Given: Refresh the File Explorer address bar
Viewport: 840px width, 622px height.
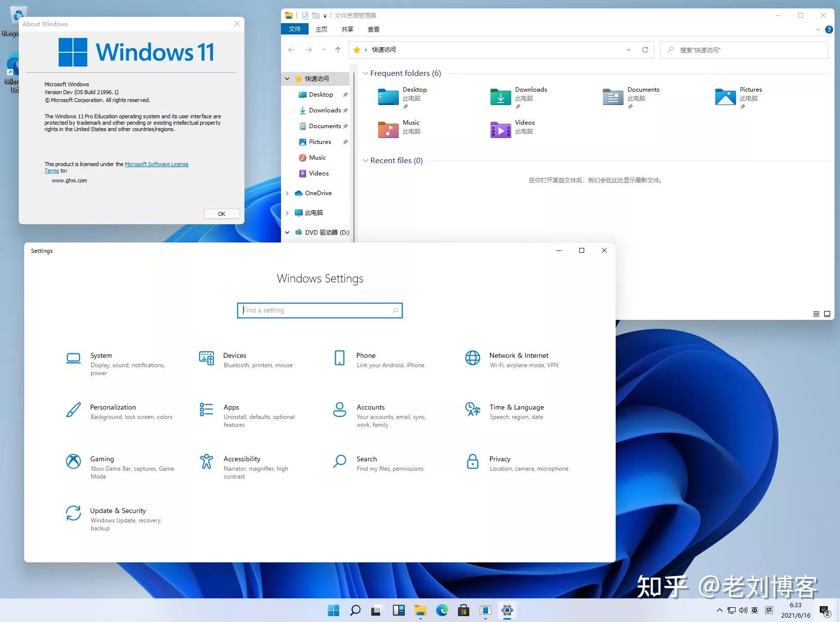Looking at the screenshot, I should click(x=645, y=50).
